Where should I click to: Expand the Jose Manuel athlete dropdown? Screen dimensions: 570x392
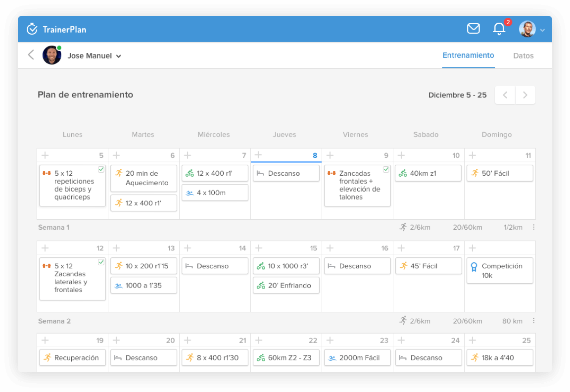[x=119, y=56]
